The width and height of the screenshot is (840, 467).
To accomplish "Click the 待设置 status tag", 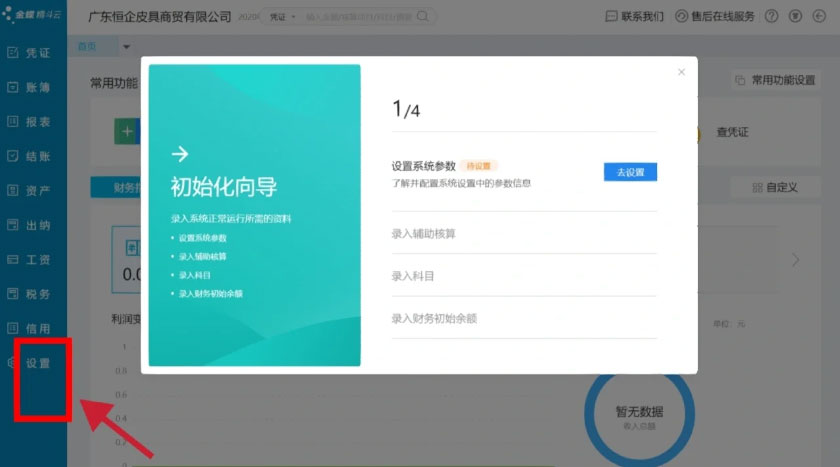I will pos(478,166).
